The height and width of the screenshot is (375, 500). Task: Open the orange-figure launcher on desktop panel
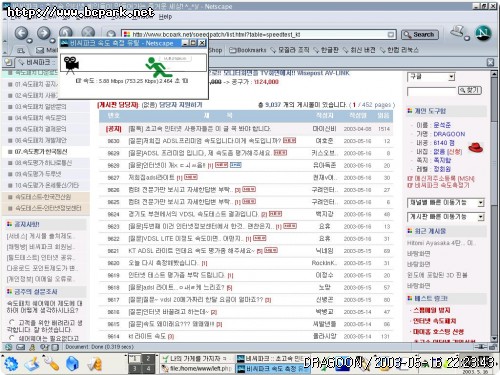click(x=94, y=363)
